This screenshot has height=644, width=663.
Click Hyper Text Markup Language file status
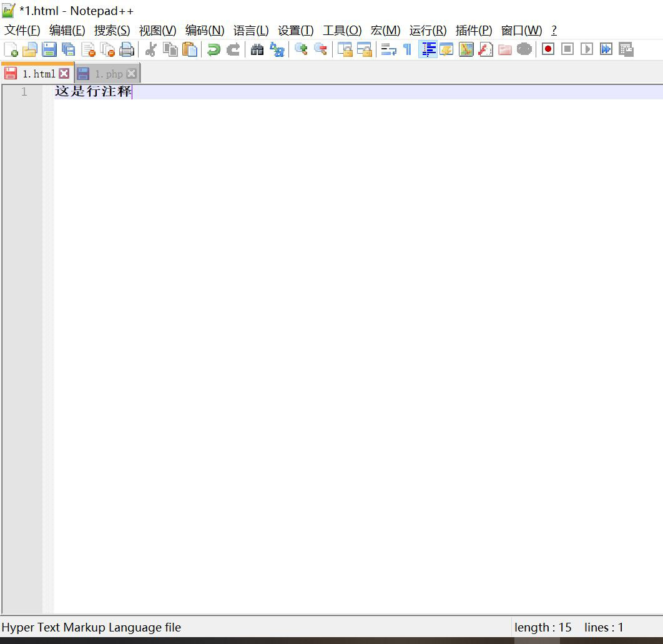tap(91, 627)
